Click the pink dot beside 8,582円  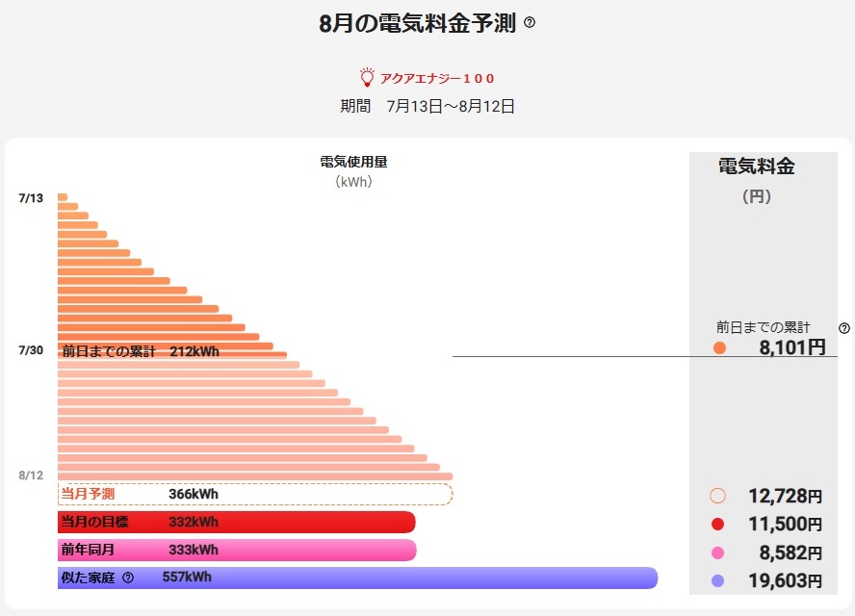[717, 553]
